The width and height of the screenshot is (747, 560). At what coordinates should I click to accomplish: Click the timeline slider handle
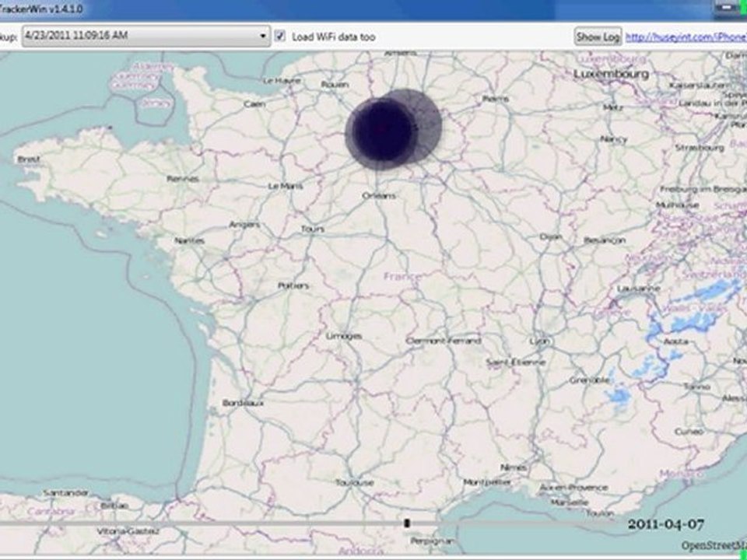point(406,523)
